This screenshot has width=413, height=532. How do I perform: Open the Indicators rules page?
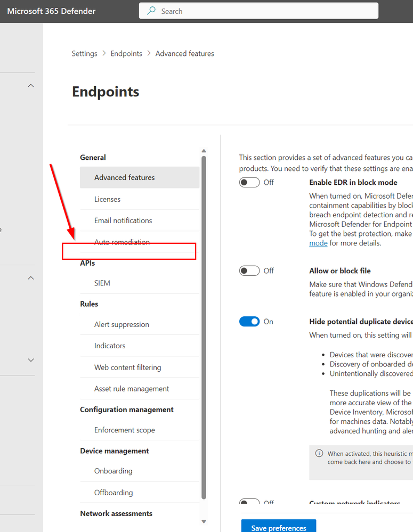[x=140, y=346]
